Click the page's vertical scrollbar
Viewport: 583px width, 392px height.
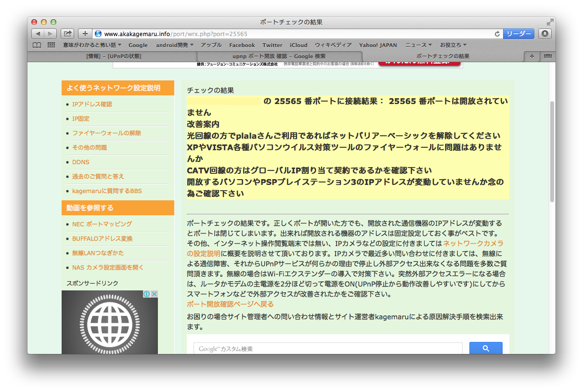552,154
